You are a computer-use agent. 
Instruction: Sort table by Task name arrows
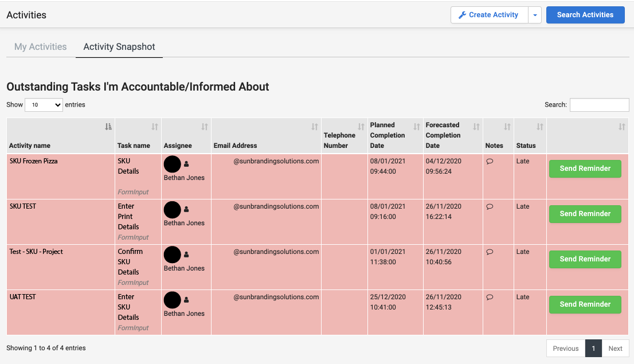[x=155, y=127]
